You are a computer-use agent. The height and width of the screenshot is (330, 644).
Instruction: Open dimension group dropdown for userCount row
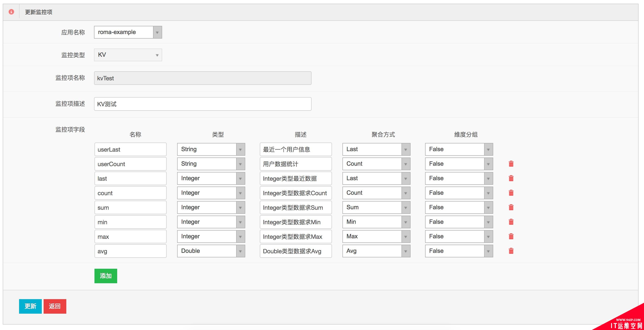459,164
